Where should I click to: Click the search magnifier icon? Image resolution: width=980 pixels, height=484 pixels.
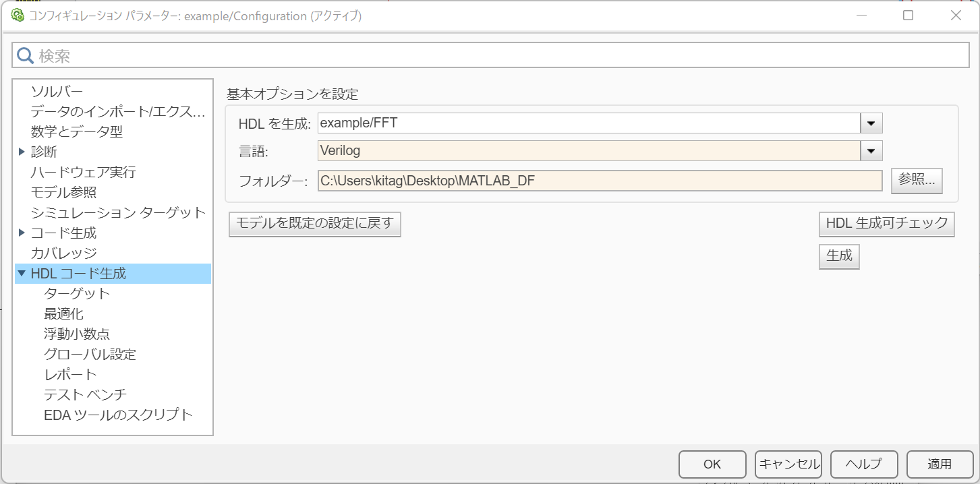[26, 56]
